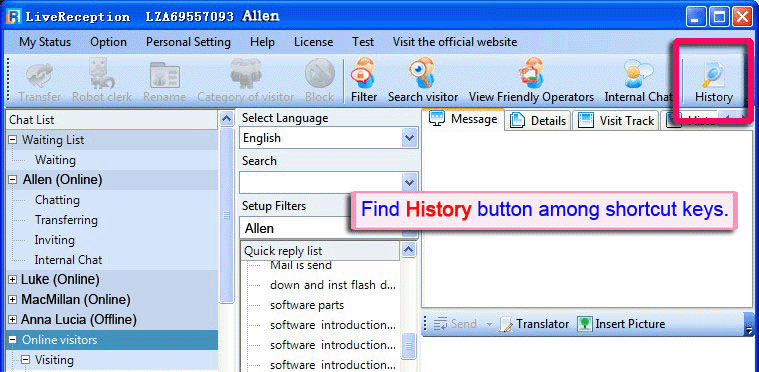Click the Quick reply list scrollbar thumb
The width and height of the screenshot is (759, 372).
(409, 346)
